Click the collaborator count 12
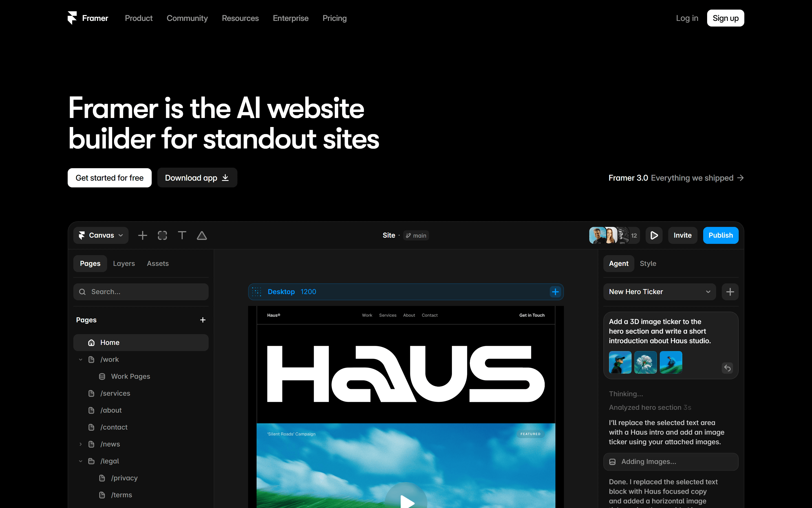Viewport: 812px width, 508px height. point(634,236)
